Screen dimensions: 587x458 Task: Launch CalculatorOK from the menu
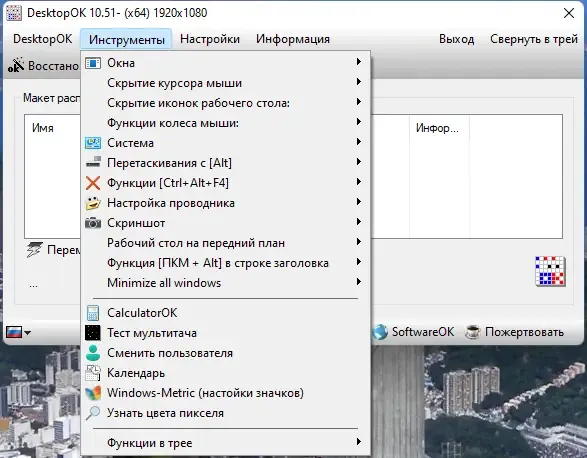click(x=226, y=313)
